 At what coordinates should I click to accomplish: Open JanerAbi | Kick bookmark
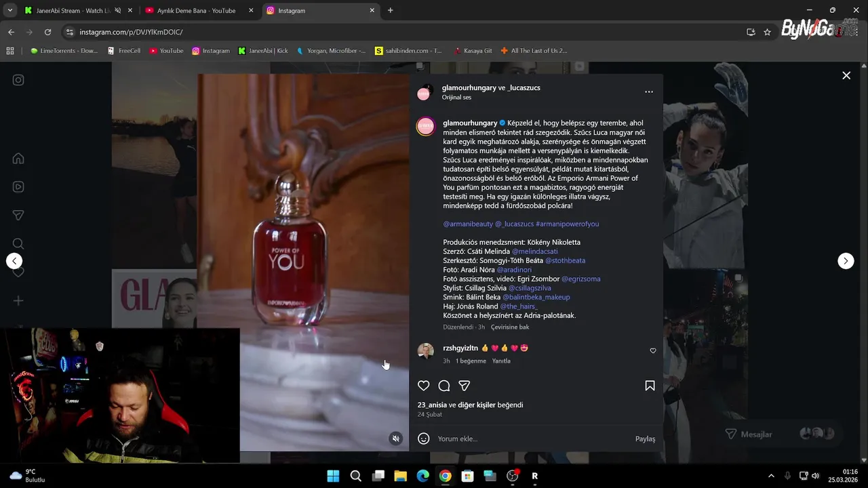pos(263,51)
